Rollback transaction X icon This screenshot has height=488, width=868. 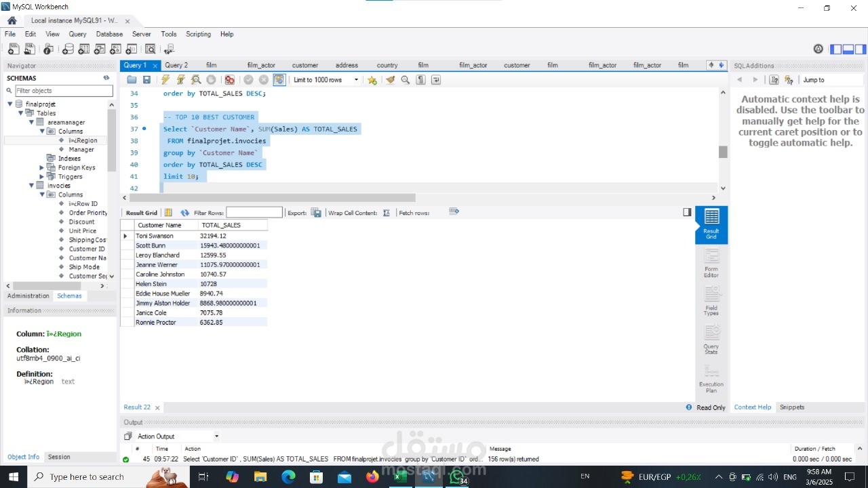[264, 80]
